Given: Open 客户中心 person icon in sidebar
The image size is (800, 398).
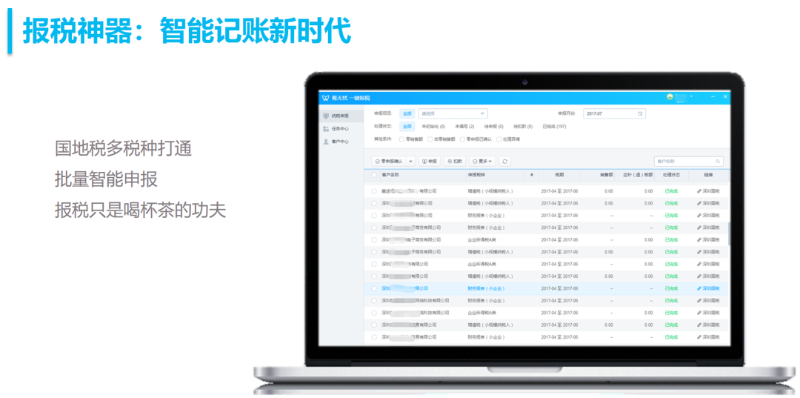Looking at the screenshot, I should (x=326, y=142).
